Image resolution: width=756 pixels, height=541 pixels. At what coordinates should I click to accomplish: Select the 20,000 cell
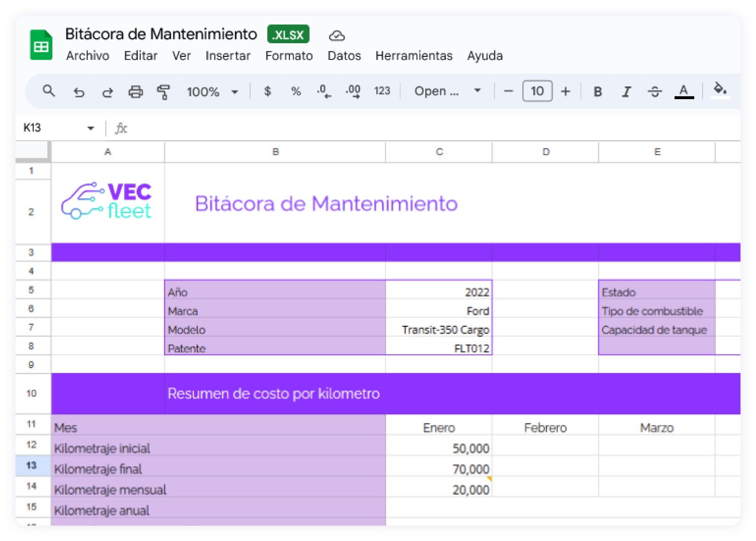coord(439,487)
